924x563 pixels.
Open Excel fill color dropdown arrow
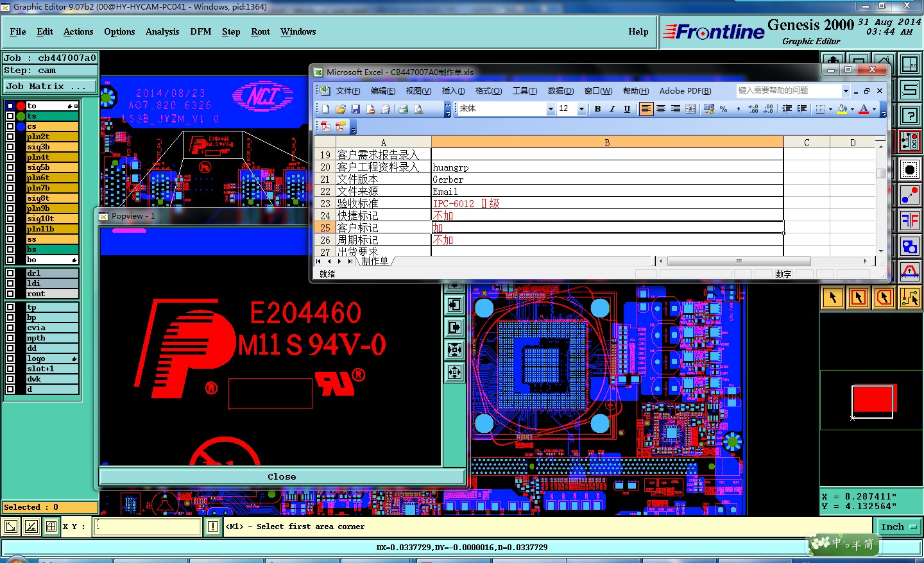pos(852,109)
